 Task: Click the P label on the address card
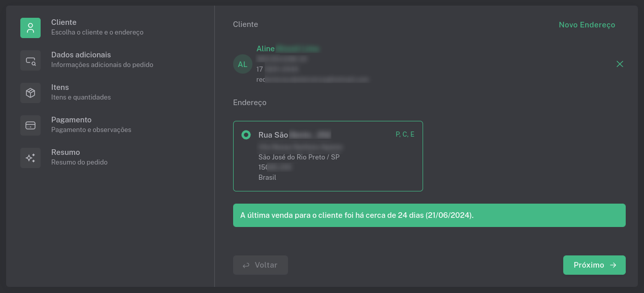pos(397,134)
